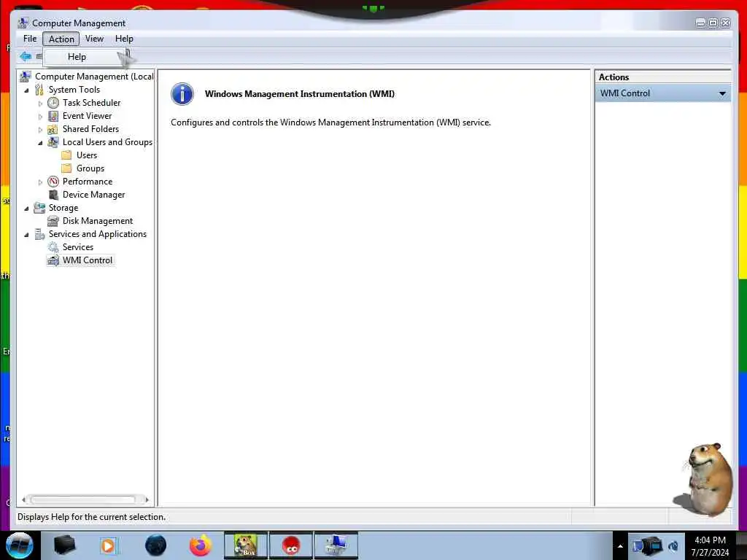Select Event Viewer in the tree
This screenshot has height=560, width=747.
point(88,116)
